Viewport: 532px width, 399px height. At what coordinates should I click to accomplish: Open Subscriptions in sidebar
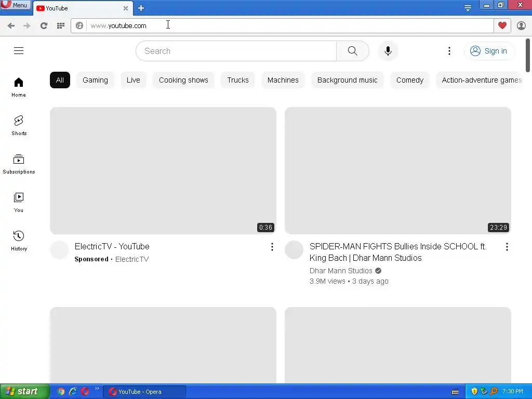tap(19, 164)
